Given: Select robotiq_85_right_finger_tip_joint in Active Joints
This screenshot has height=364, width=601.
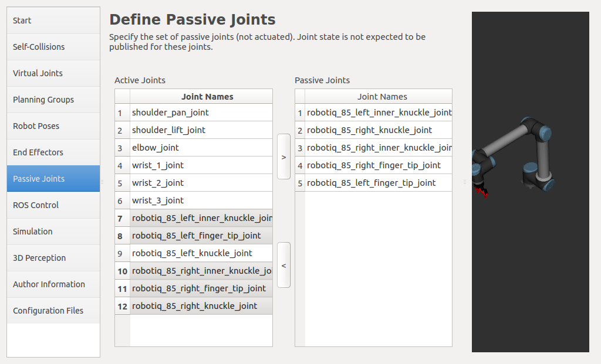Looking at the screenshot, I should [201, 288].
